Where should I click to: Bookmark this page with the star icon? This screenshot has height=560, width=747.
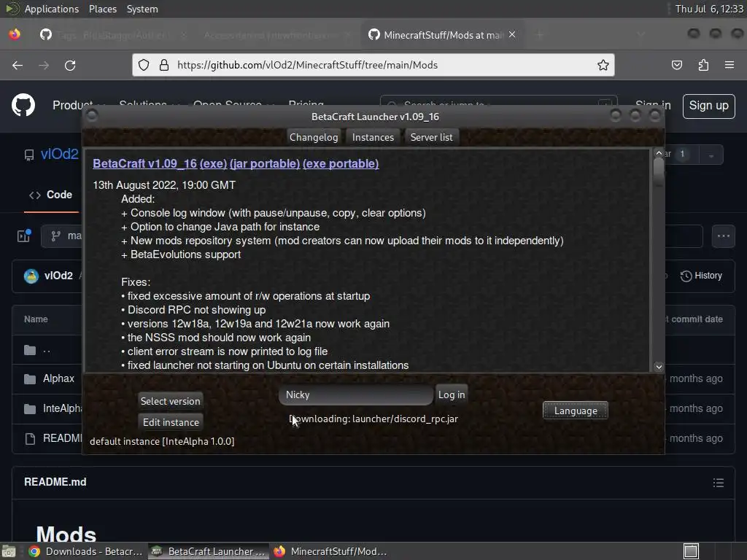coord(603,65)
